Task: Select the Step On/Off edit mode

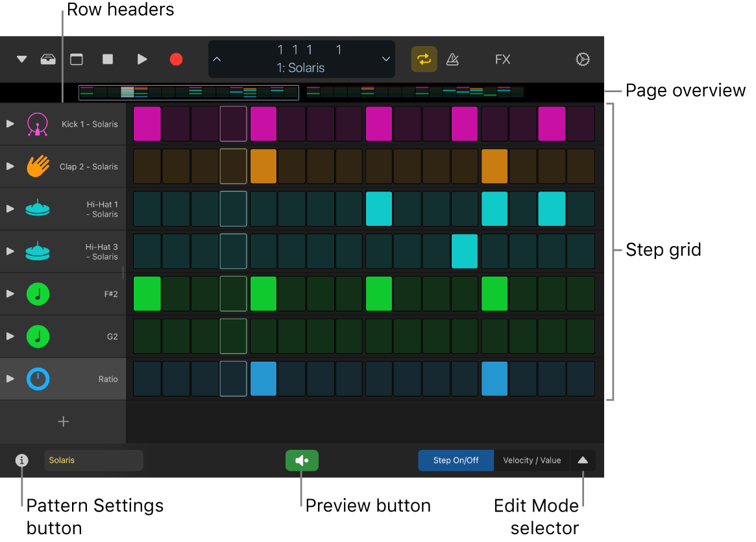Action: (456, 460)
